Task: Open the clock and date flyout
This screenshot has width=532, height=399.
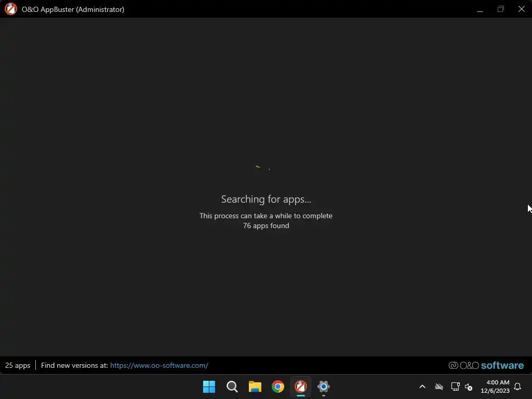Action: coord(495,387)
